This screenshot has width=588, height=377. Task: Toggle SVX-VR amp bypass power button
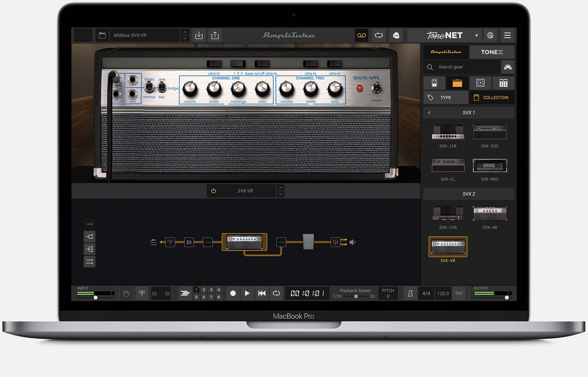213,191
